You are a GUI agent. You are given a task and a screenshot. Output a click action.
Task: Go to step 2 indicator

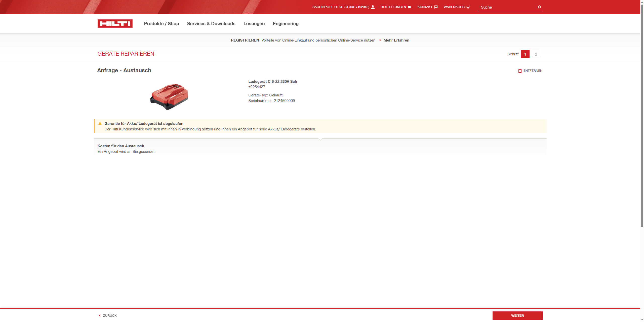[536, 54]
